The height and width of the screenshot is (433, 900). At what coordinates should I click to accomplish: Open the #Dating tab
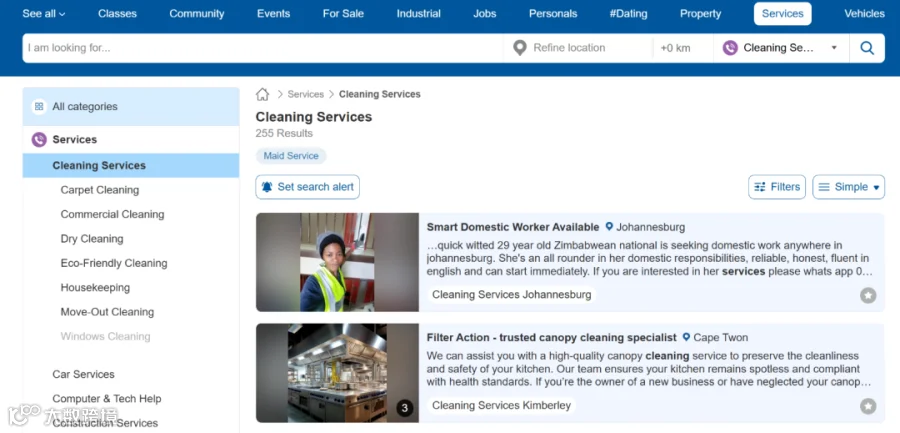628,14
